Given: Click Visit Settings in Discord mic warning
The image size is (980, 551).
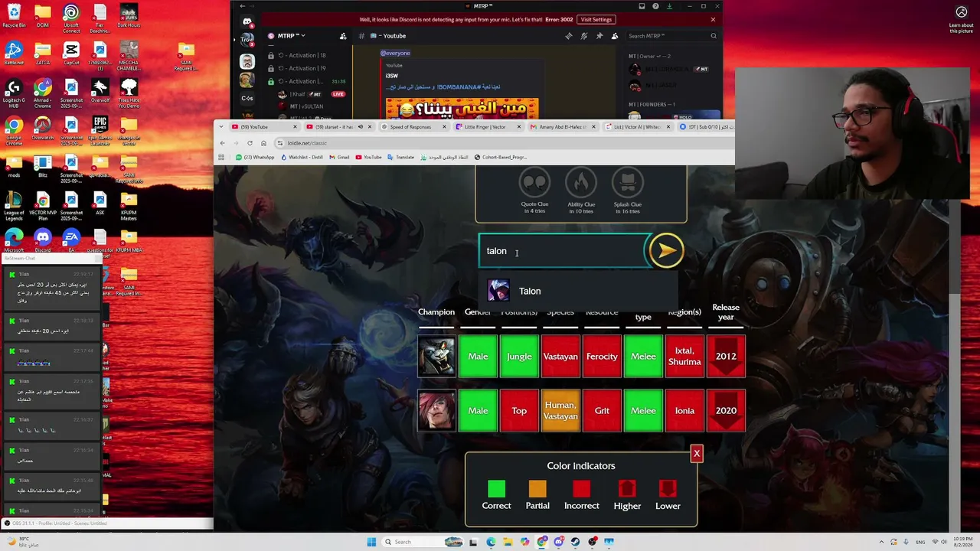Looking at the screenshot, I should 596,19.
